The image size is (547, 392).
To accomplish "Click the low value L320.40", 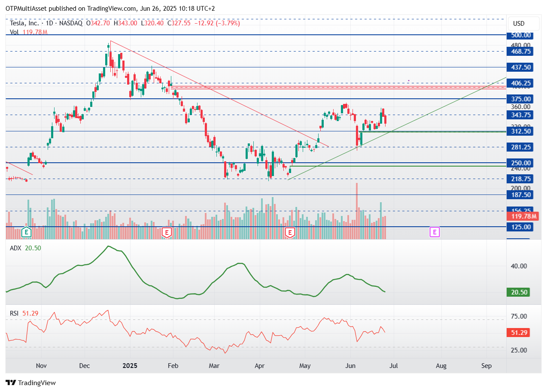I will (x=153, y=23).
